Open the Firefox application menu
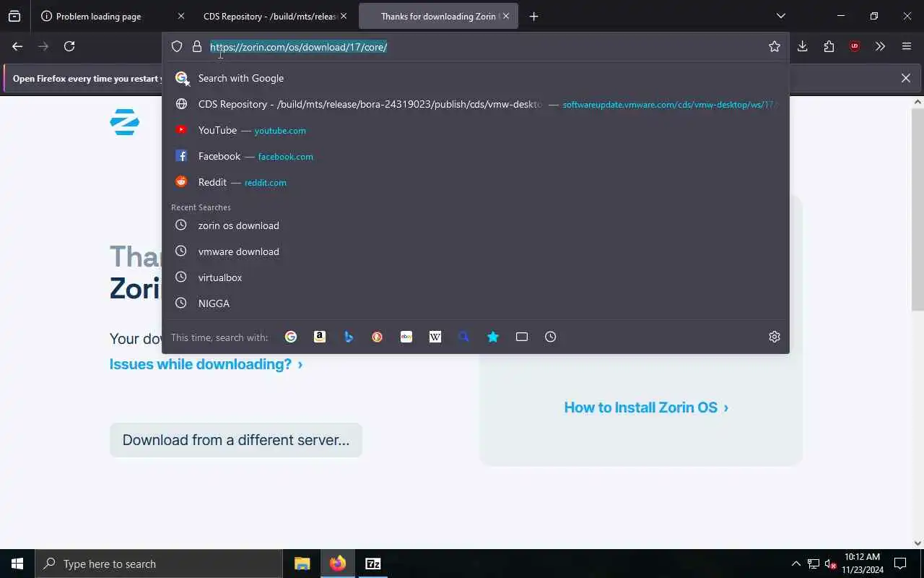 [x=907, y=46]
